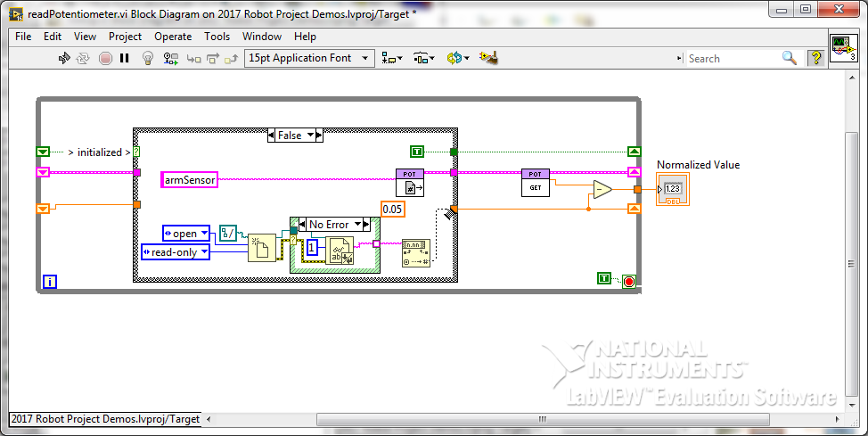Click the Clean Up Diagram icon
The width and height of the screenshot is (868, 436).
[487, 59]
